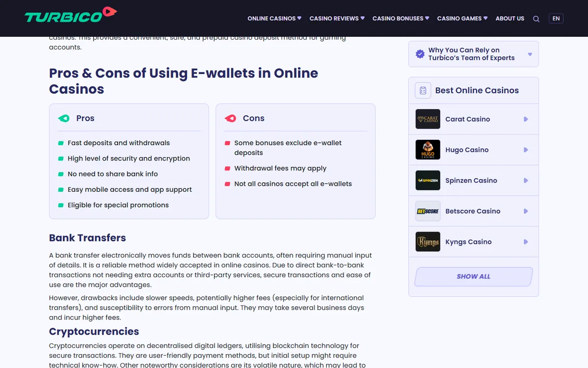
Task: Click the arrow next to Hugo Casino
Action: pos(526,150)
